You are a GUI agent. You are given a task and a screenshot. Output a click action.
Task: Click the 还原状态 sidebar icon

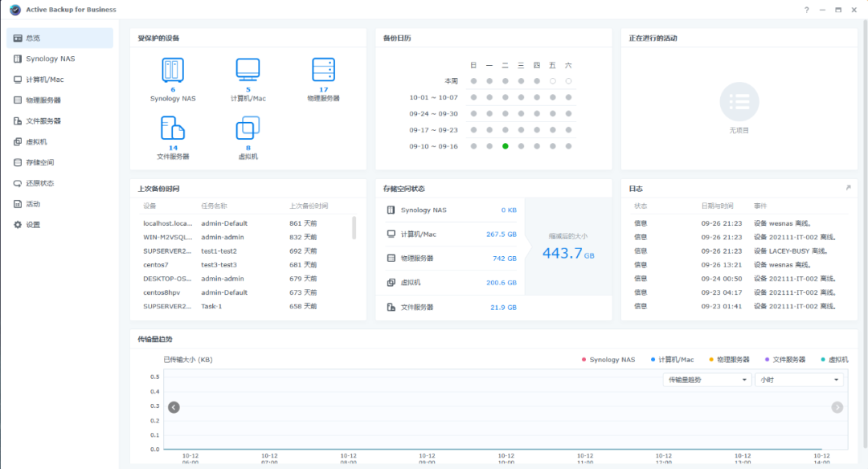point(18,183)
